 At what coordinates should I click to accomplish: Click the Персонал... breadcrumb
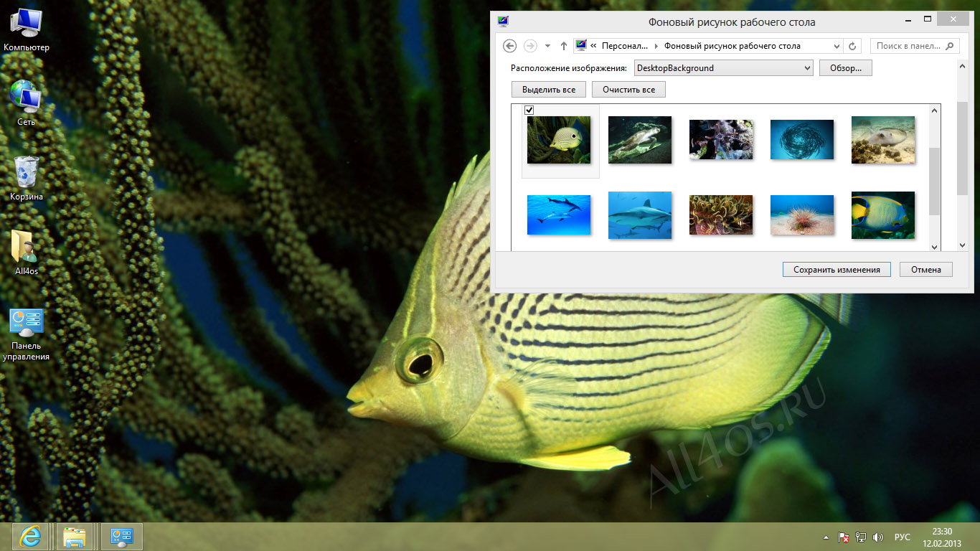624,46
